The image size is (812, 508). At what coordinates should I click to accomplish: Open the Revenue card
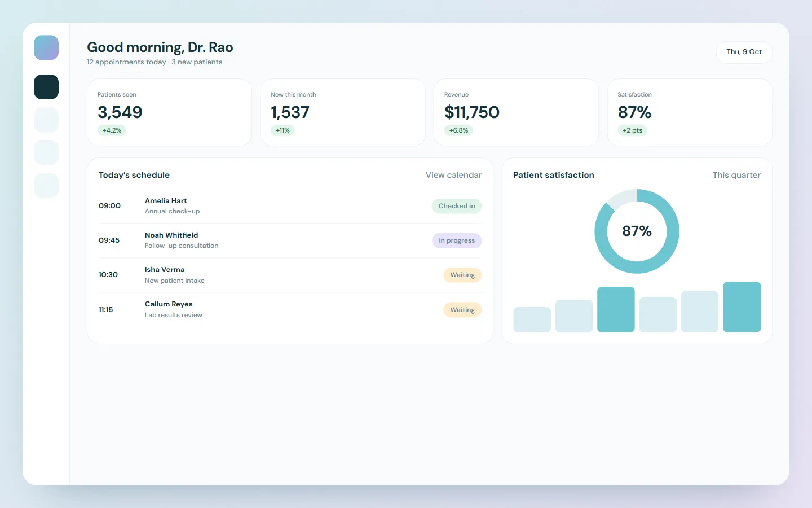click(x=516, y=112)
